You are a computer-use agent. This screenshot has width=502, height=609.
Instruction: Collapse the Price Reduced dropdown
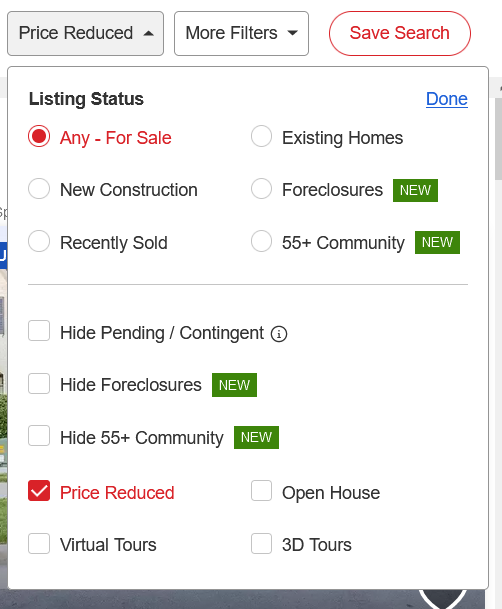tap(85, 33)
